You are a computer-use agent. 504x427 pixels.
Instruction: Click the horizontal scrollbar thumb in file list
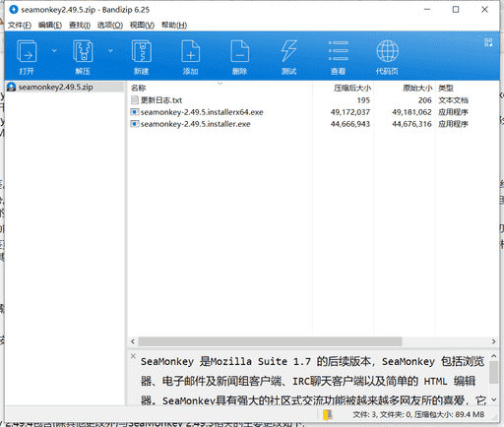coord(270,341)
